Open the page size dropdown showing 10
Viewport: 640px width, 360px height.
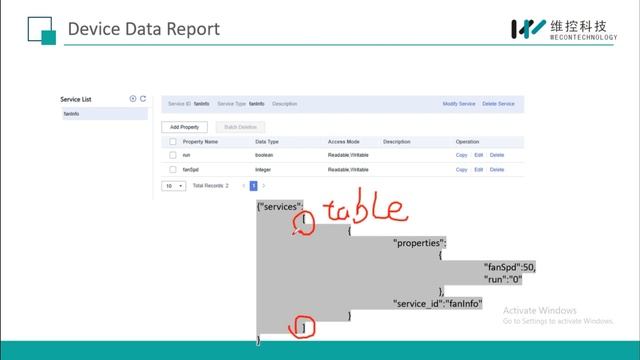(x=173, y=186)
